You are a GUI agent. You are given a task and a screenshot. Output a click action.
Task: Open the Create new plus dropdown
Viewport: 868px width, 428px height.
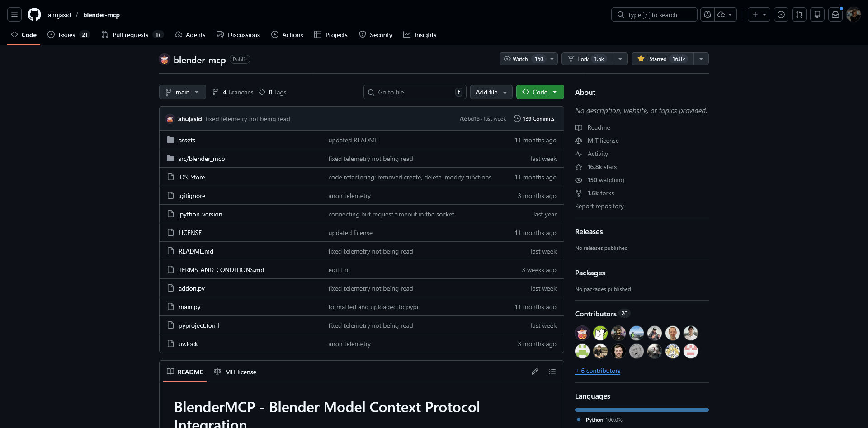pos(759,14)
